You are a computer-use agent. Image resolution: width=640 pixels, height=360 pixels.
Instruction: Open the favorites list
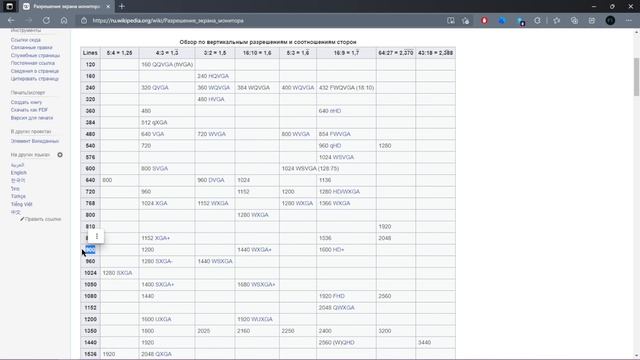pos(556,20)
